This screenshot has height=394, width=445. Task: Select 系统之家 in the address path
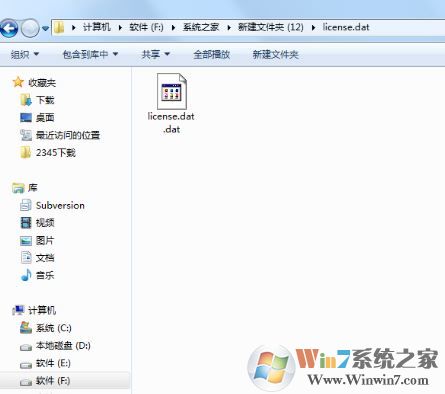click(201, 27)
